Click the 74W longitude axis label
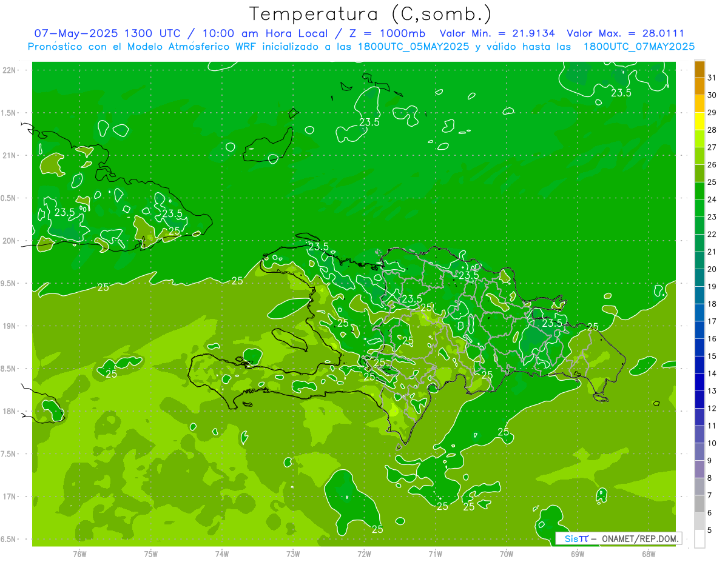 (x=222, y=554)
